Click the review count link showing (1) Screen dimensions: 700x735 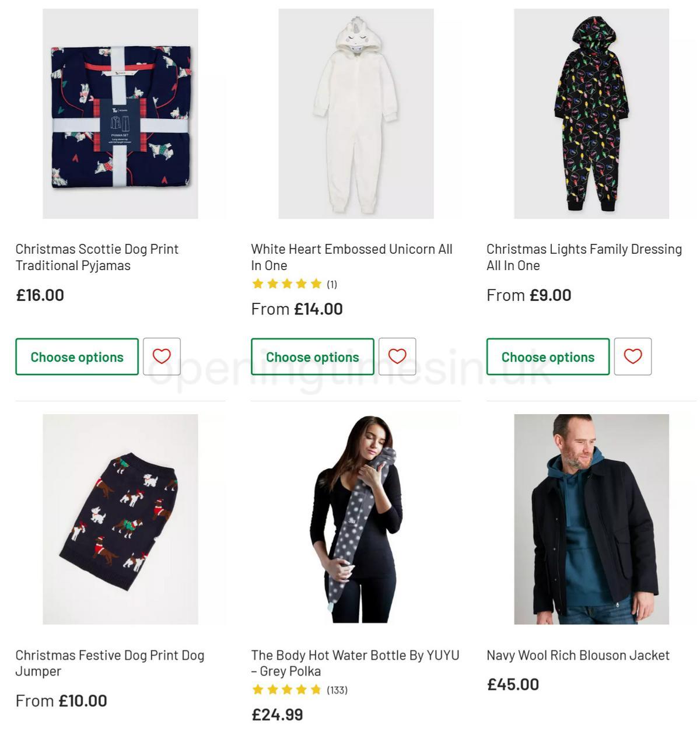(x=331, y=284)
